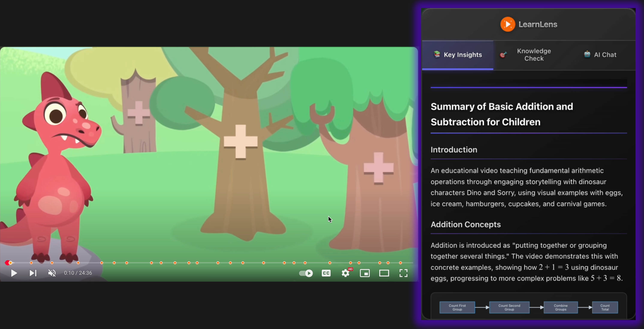Select the Combine Groups diagram node
The image size is (644, 329).
click(x=561, y=308)
